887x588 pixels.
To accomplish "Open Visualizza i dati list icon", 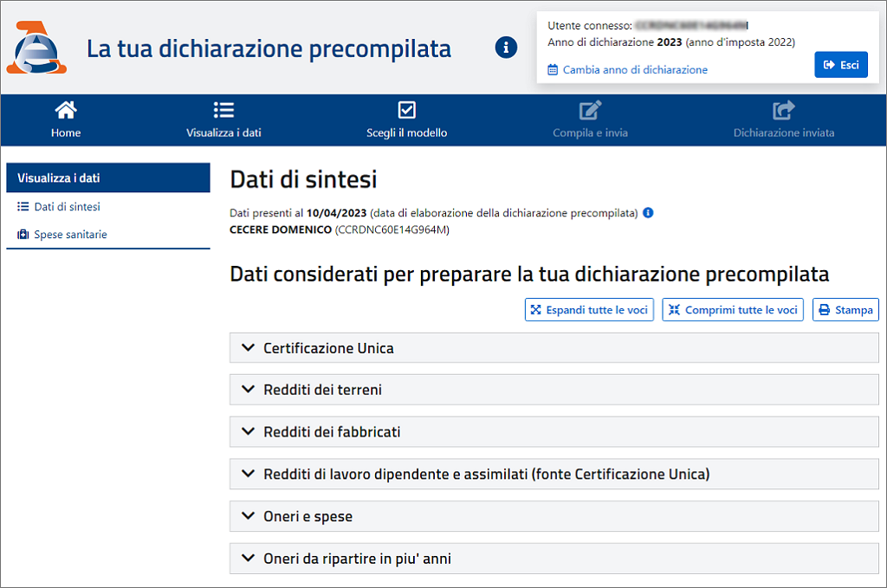I will tap(223, 110).
